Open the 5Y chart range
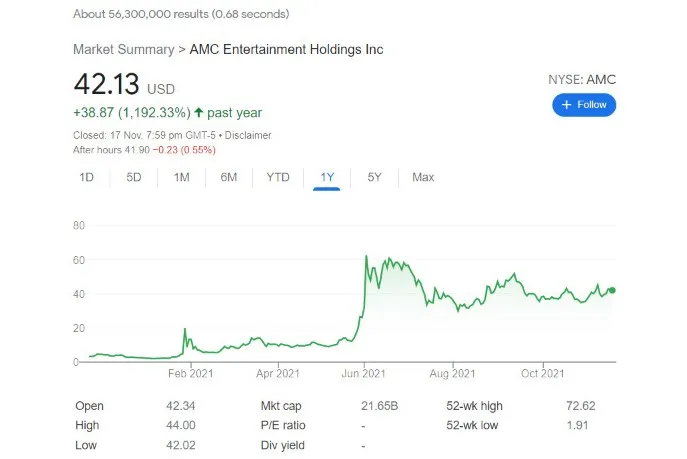 374,177
